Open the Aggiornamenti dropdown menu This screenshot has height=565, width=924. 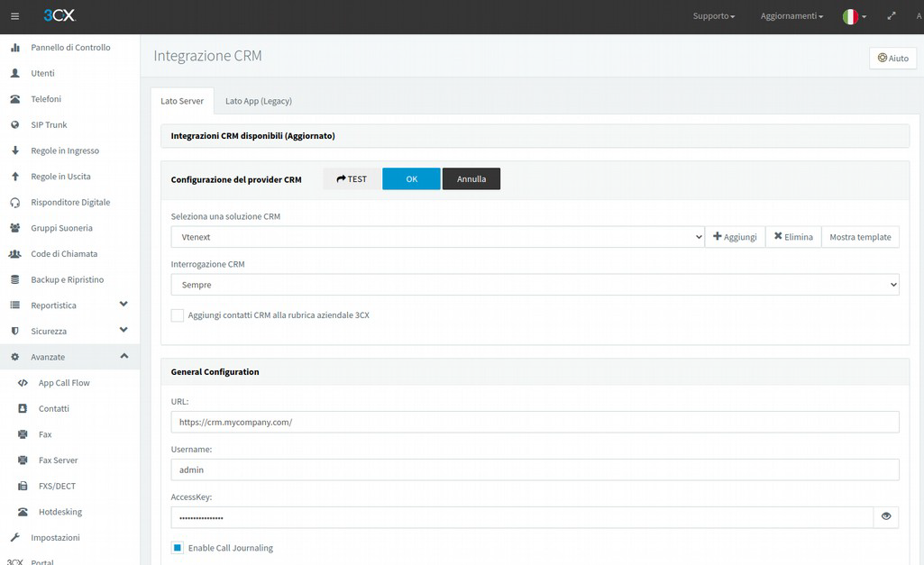(791, 16)
